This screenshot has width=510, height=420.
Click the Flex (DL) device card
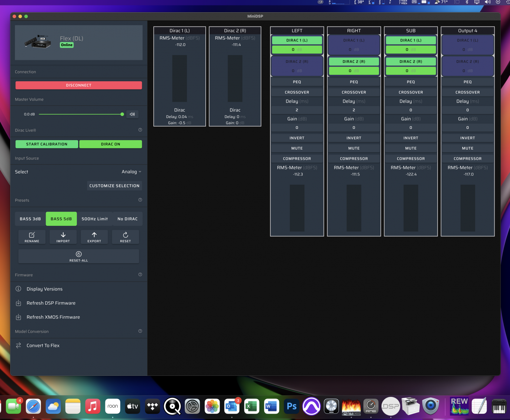[79, 43]
